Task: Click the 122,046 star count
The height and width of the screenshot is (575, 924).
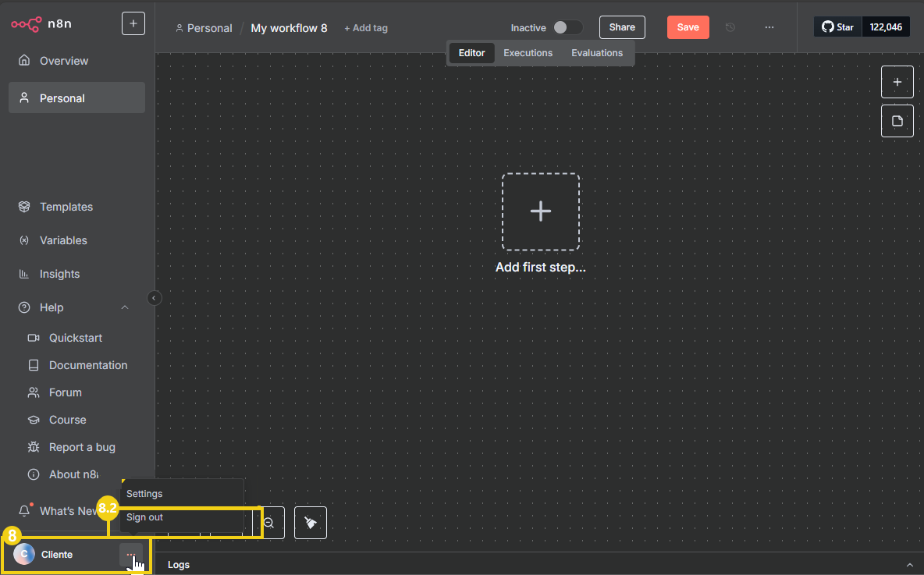Action: 886,27
